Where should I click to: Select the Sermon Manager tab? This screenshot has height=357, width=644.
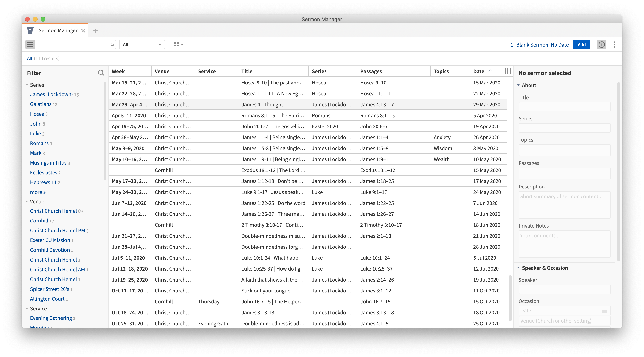click(58, 30)
